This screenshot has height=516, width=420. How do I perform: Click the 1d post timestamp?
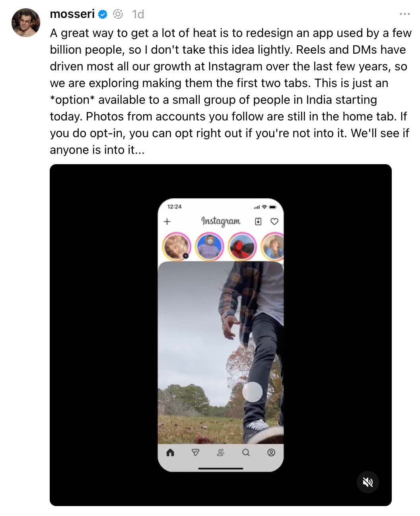point(138,14)
